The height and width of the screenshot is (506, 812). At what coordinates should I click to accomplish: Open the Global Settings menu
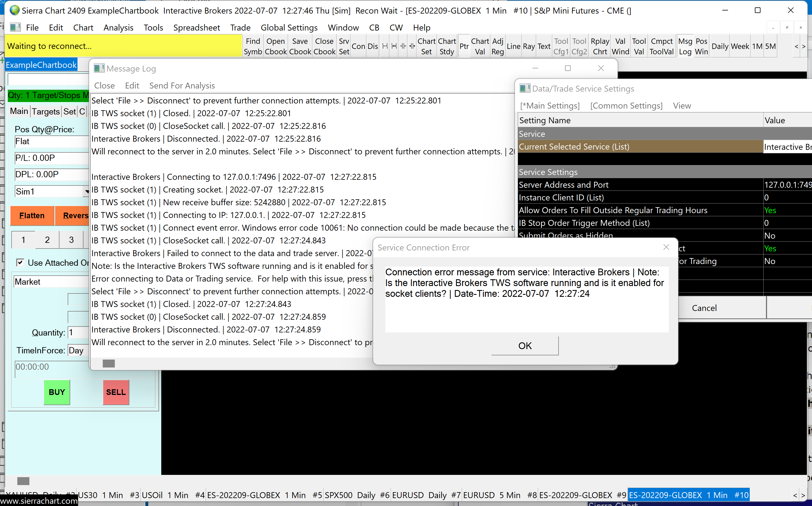[289, 27]
